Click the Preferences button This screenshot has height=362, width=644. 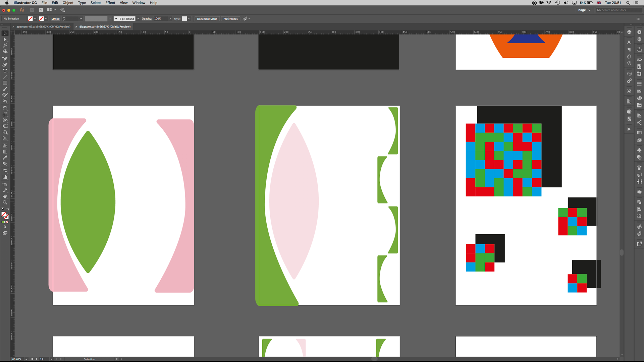230,19
